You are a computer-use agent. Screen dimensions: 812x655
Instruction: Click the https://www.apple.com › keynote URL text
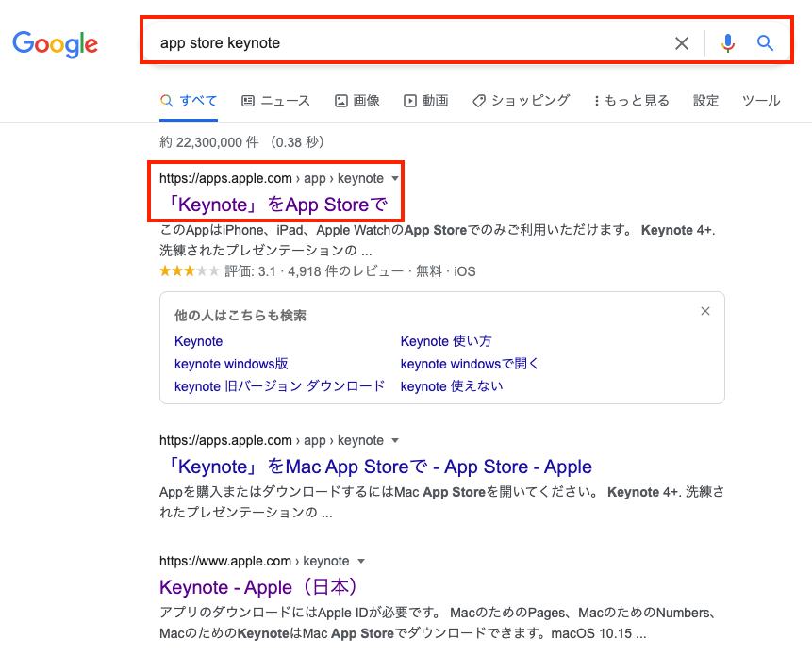pos(255,562)
